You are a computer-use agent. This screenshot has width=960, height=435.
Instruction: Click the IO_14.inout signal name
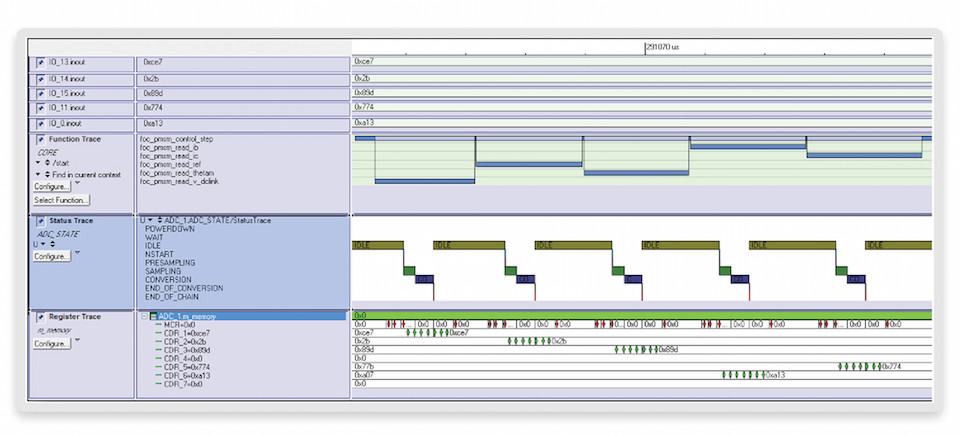[67, 79]
